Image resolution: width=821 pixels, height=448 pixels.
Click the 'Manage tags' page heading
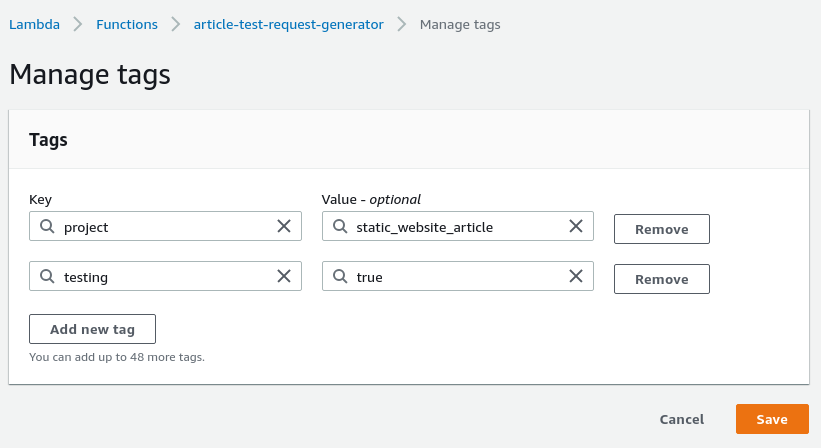90,74
